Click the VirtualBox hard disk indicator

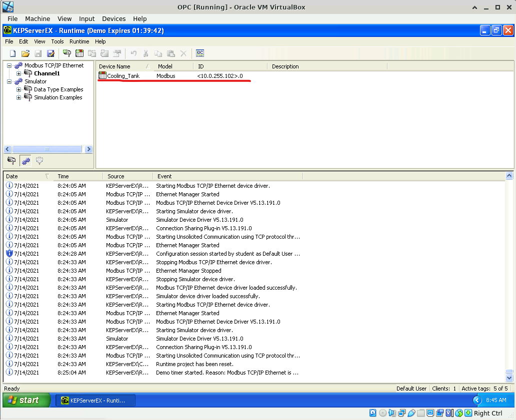373,413
